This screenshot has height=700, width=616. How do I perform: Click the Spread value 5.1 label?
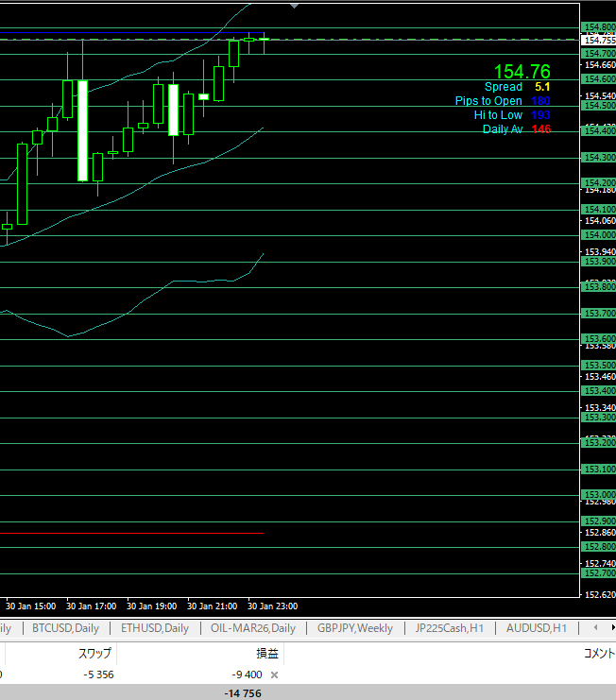pyautogui.click(x=541, y=87)
